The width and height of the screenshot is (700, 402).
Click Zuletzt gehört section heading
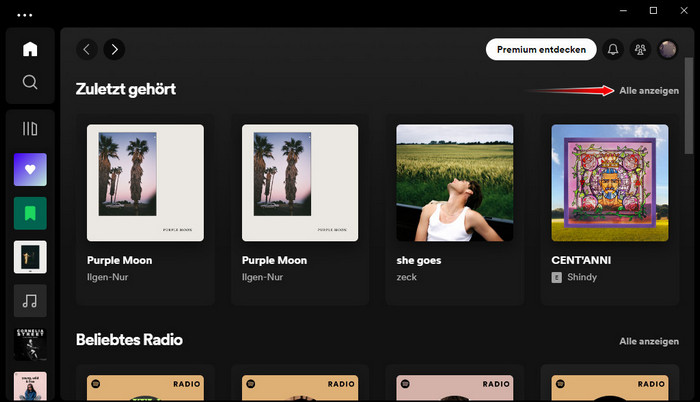pyautogui.click(x=126, y=89)
